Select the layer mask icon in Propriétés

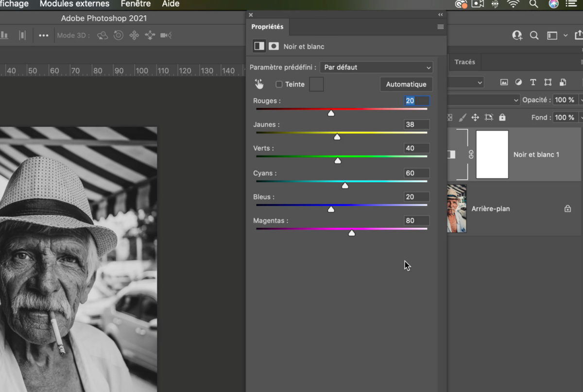click(274, 46)
